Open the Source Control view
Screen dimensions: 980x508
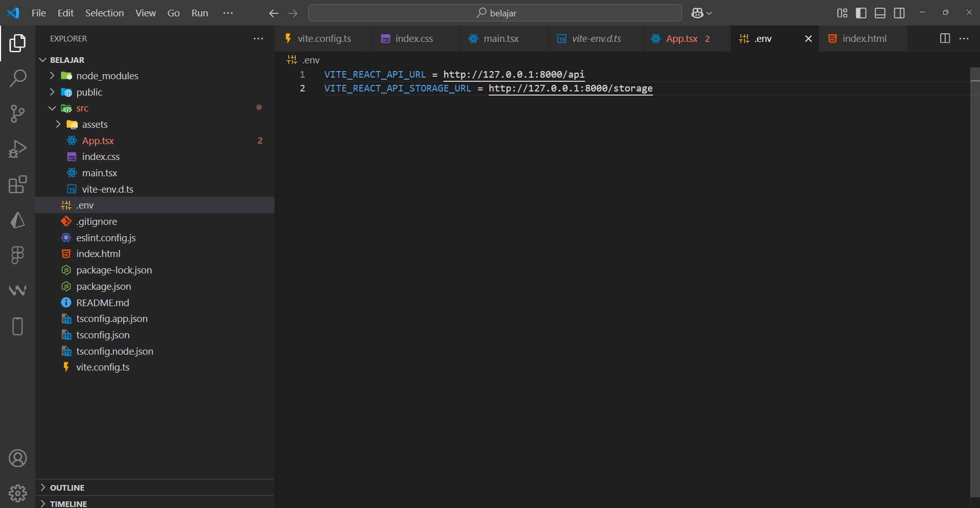(17, 113)
